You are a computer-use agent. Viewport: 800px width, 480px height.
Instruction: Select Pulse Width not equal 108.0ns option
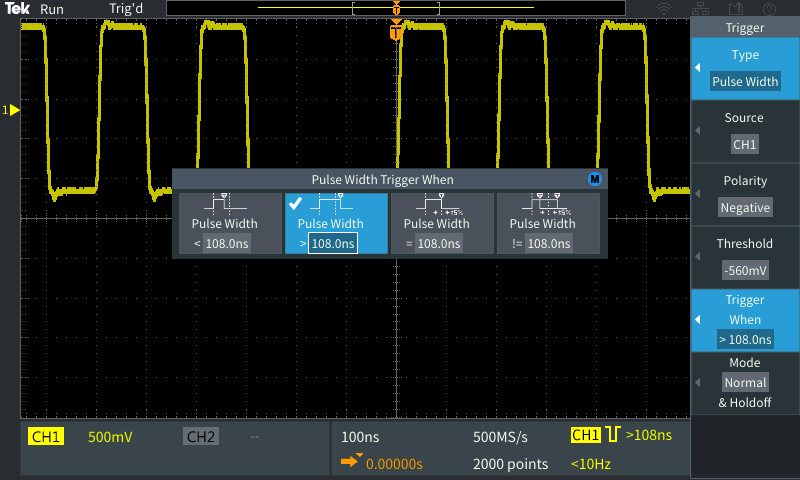pos(548,224)
